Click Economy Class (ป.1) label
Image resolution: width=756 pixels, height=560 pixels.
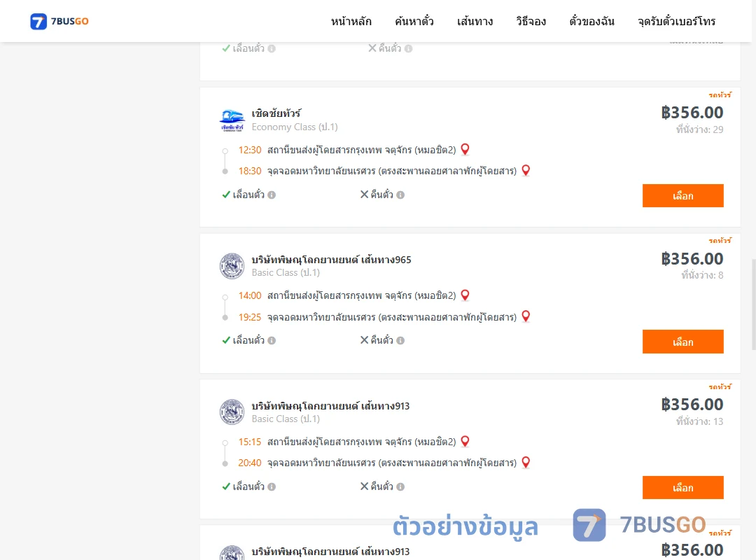pos(295,127)
